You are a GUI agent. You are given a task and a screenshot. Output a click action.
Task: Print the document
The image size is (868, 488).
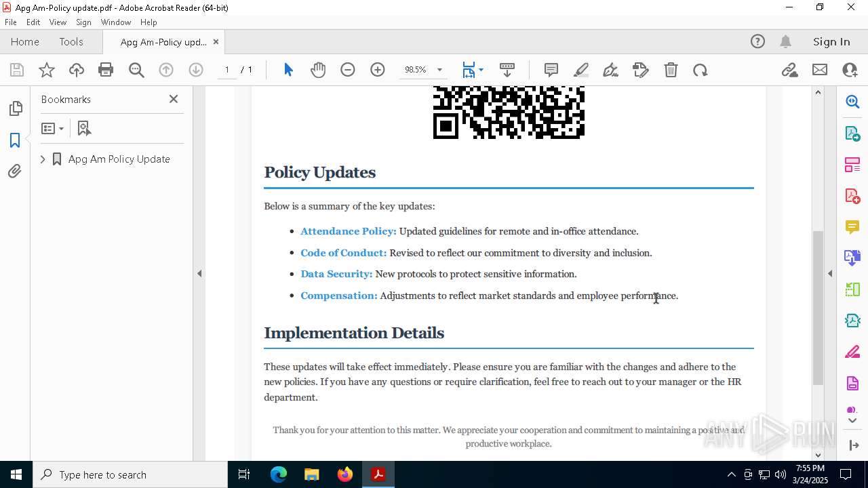click(x=106, y=70)
